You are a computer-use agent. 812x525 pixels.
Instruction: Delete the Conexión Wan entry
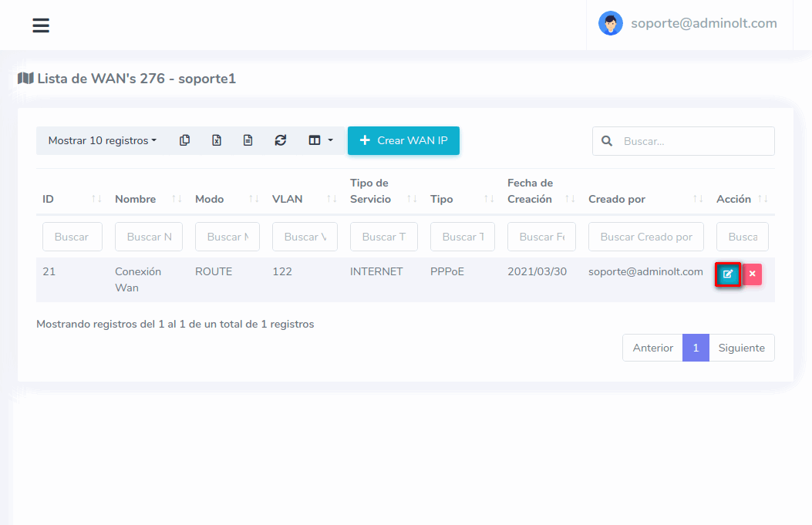(752, 274)
